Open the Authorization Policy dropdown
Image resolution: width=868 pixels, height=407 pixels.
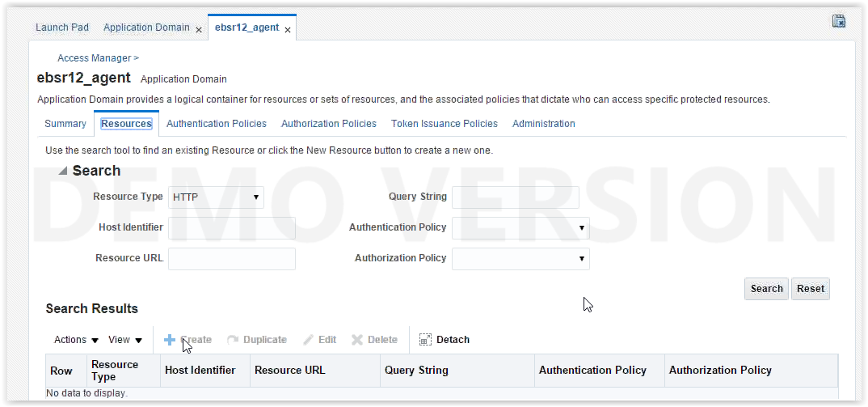click(x=520, y=259)
